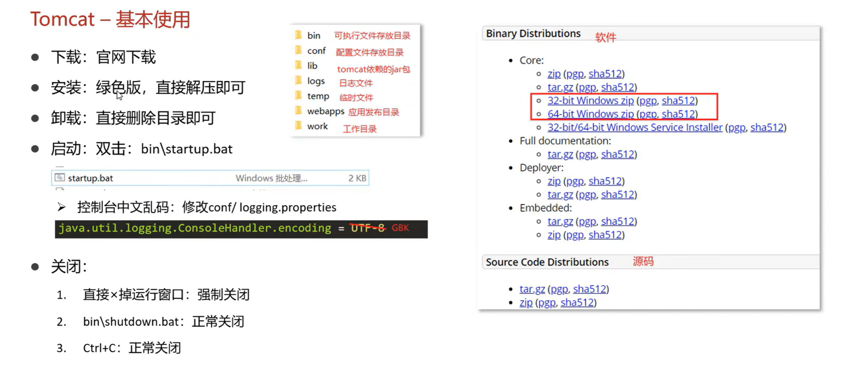Download the 64-bit Windows zip
868x371 pixels.
590,114
